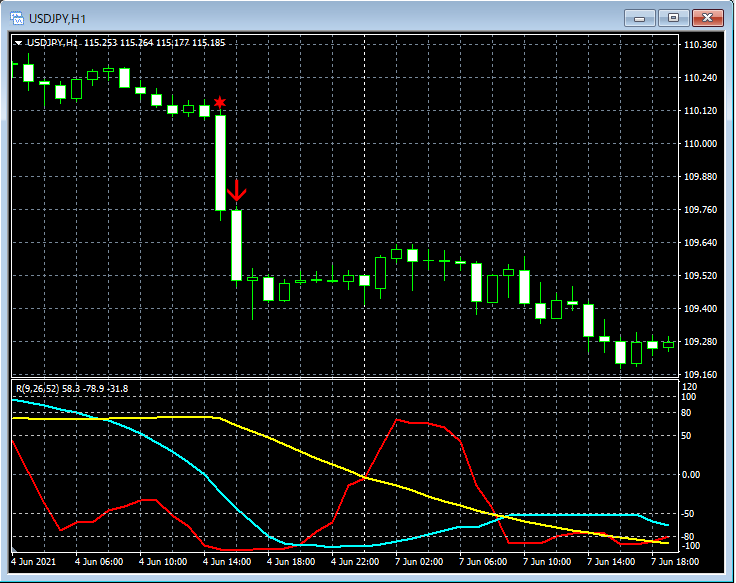
Task: Click the red indicator line peak
Action: pos(397,420)
